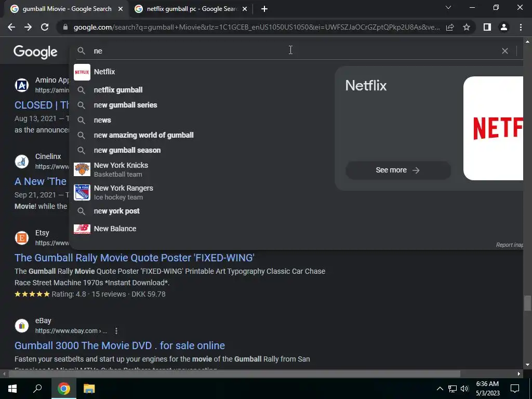Screen dimensions: 532x399
Task: Switch to netflix gumball pc tab
Action: (x=191, y=9)
